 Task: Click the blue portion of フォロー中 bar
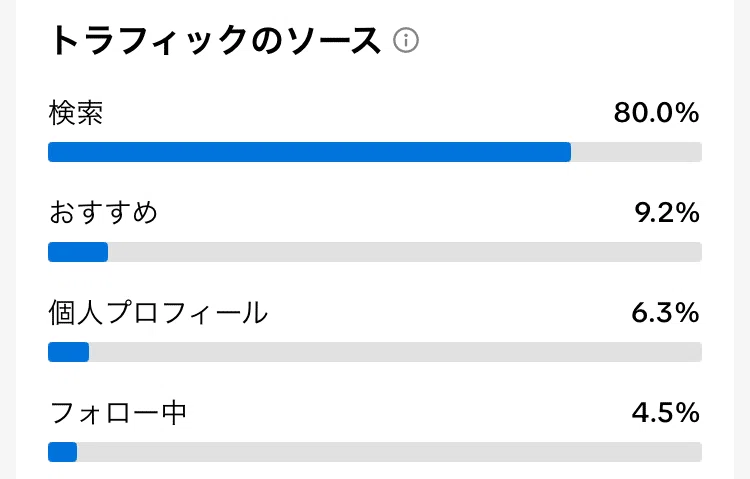point(62,452)
